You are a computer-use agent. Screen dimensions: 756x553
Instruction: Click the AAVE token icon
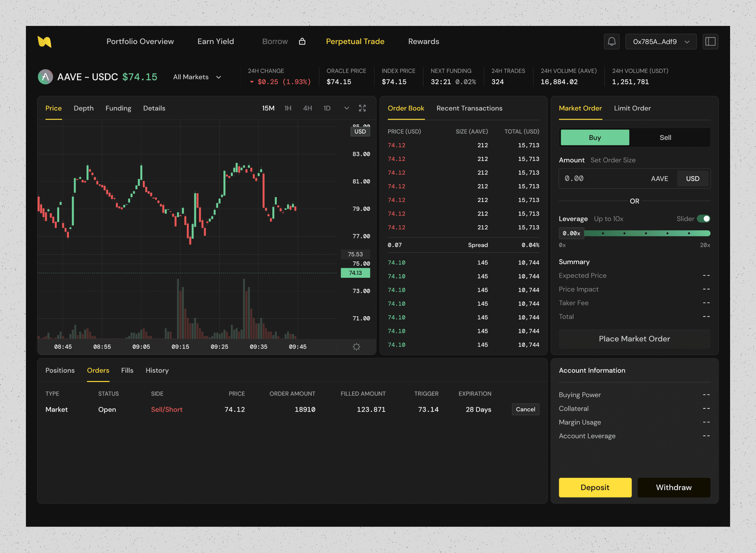pyautogui.click(x=46, y=77)
